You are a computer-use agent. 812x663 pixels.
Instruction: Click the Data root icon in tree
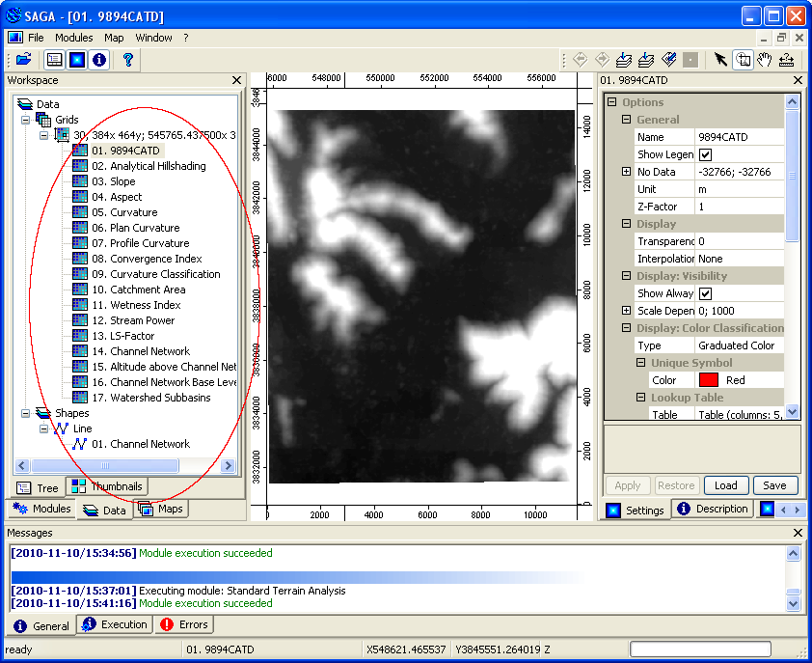click(25, 103)
